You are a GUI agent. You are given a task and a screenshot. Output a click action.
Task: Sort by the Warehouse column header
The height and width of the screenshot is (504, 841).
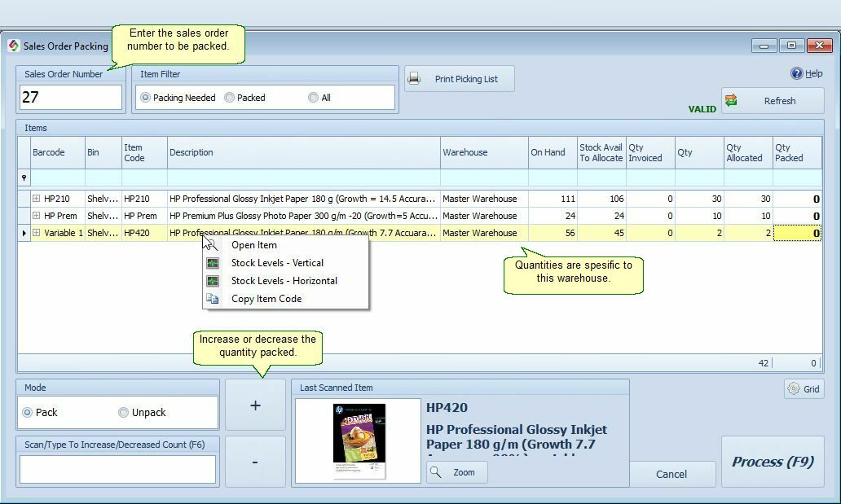(484, 153)
